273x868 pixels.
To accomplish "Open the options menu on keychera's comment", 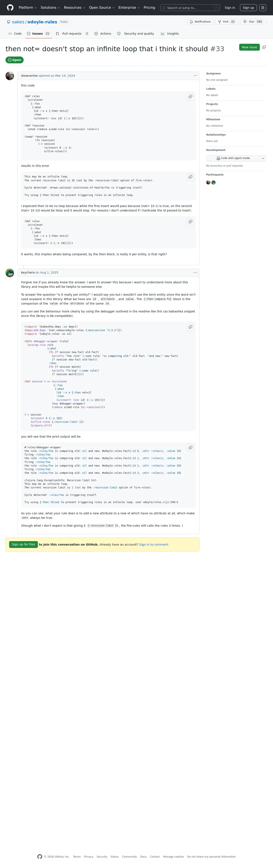I will tap(195, 273).
